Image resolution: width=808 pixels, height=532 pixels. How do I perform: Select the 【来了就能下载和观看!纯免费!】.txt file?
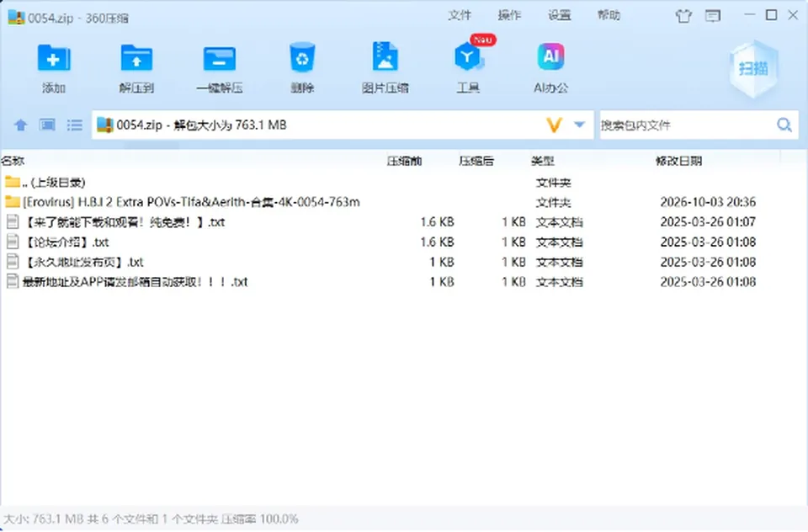pos(404,222)
